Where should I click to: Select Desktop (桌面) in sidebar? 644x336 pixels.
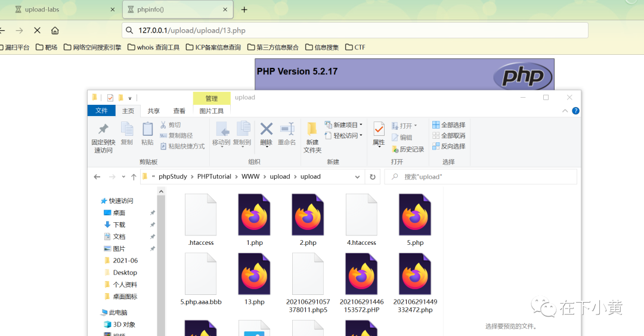point(114,213)
